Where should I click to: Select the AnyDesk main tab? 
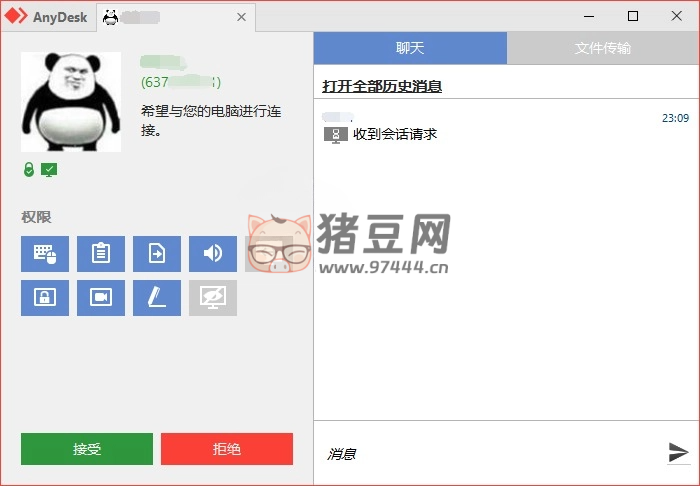[x=48, y=17]
